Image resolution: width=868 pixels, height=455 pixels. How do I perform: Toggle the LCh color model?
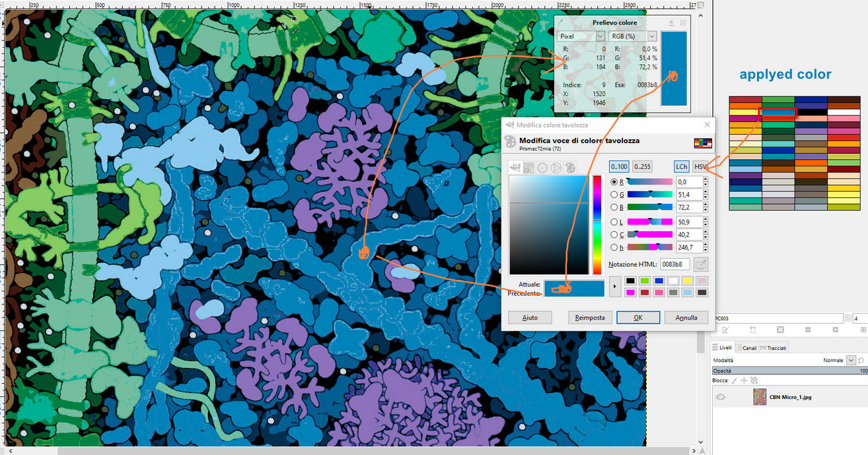tap(681, 166)
